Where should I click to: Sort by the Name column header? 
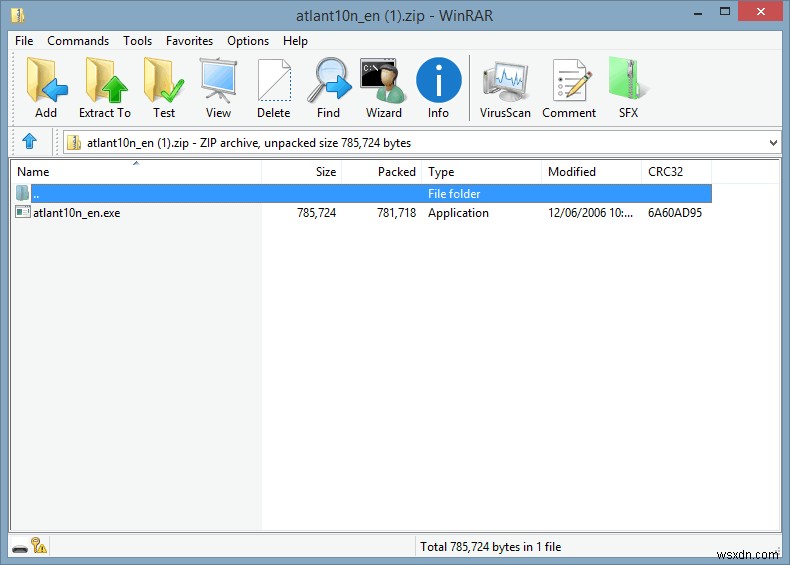click(x=136, y=172)
